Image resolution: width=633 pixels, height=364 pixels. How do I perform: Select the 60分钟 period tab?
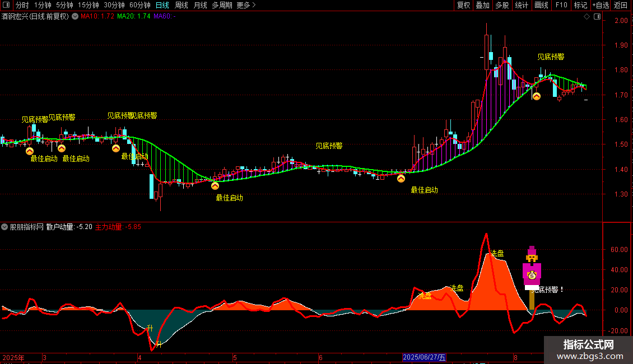click(140, 5)
